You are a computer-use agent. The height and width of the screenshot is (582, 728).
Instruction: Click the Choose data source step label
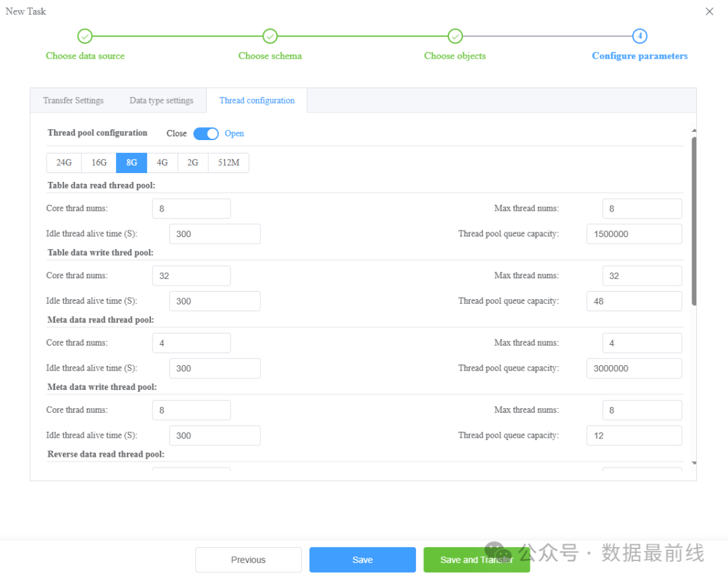pos(85,56)
